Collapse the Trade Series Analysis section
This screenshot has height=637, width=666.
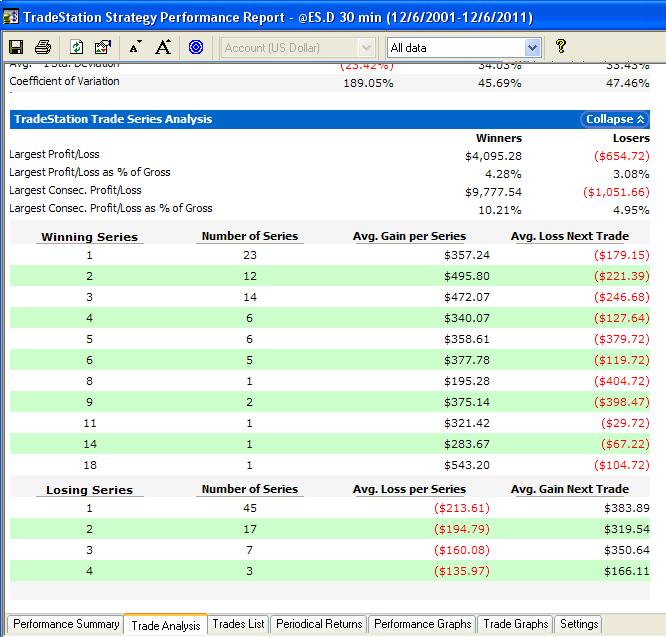pos(615,119)
